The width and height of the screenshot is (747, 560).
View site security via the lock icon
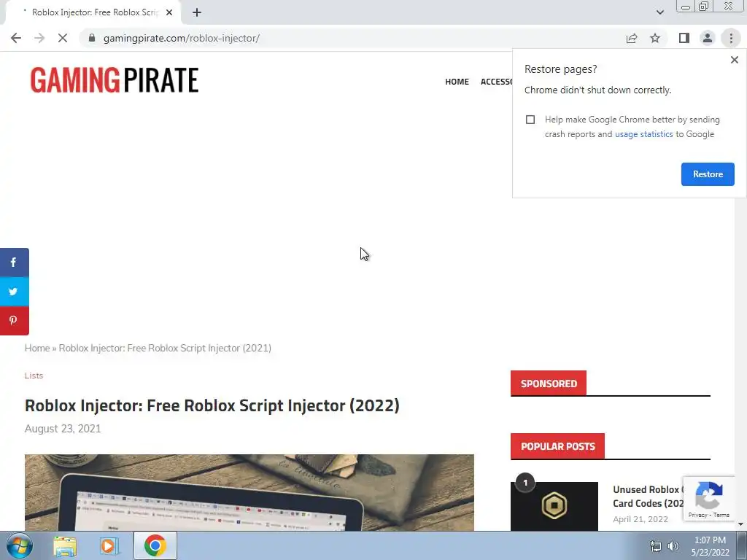[x=92, y=38]
